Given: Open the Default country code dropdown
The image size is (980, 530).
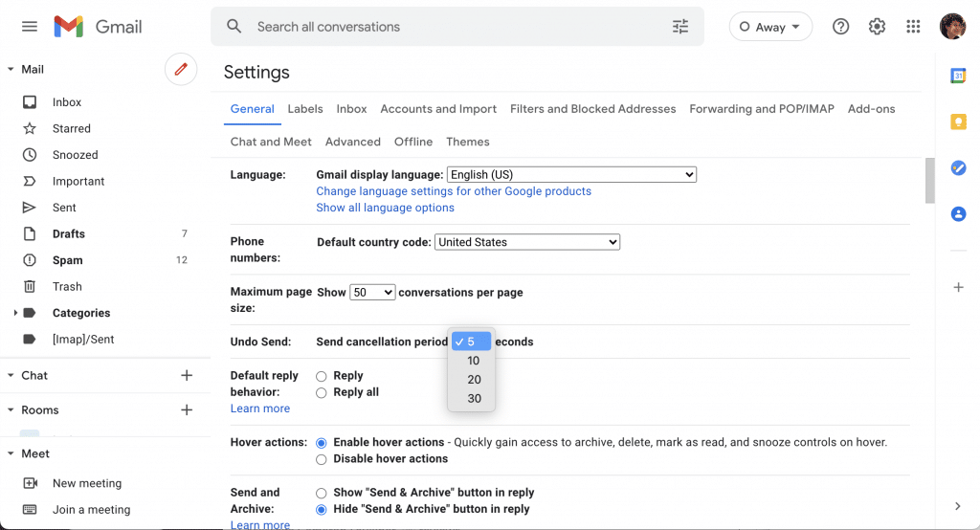Looking at the screenshot, I should coord(527,242).
